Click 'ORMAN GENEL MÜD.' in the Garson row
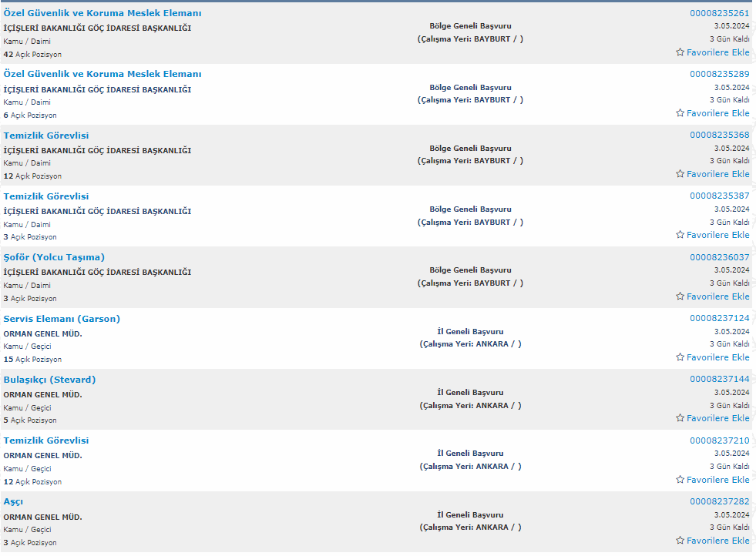The width and height of the screenshot is (756, 556). (x=42, y=334)
